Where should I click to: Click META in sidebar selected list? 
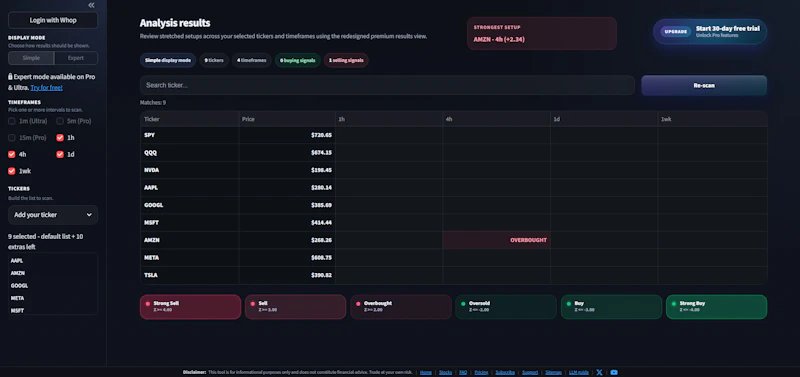[x=18, y=298]
